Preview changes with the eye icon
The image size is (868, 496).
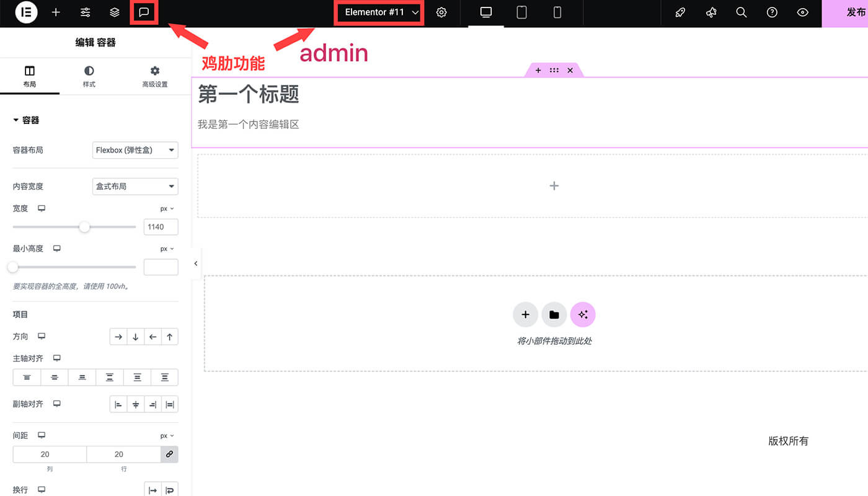(803, 12)
